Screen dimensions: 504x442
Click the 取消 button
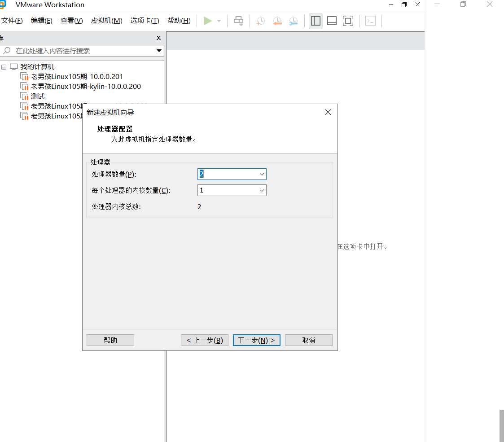coord(309,340)
